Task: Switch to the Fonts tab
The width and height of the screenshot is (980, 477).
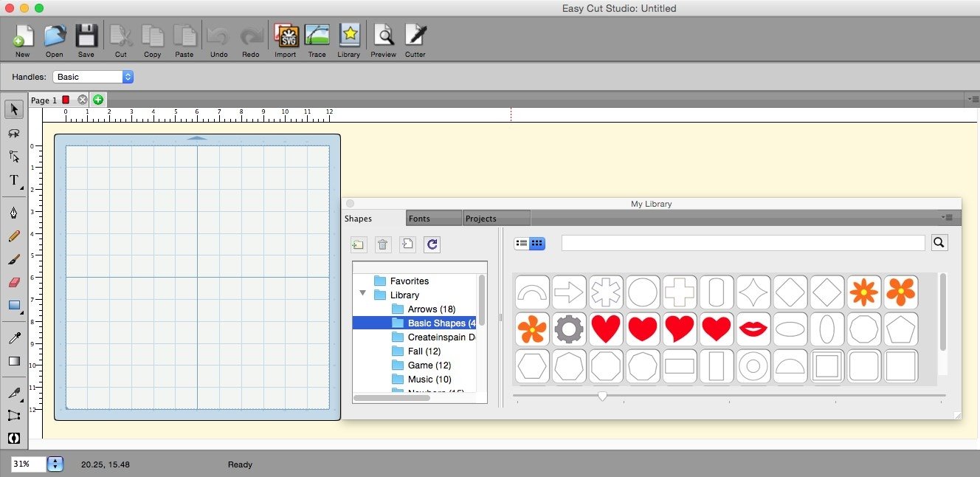Action: 434,219
